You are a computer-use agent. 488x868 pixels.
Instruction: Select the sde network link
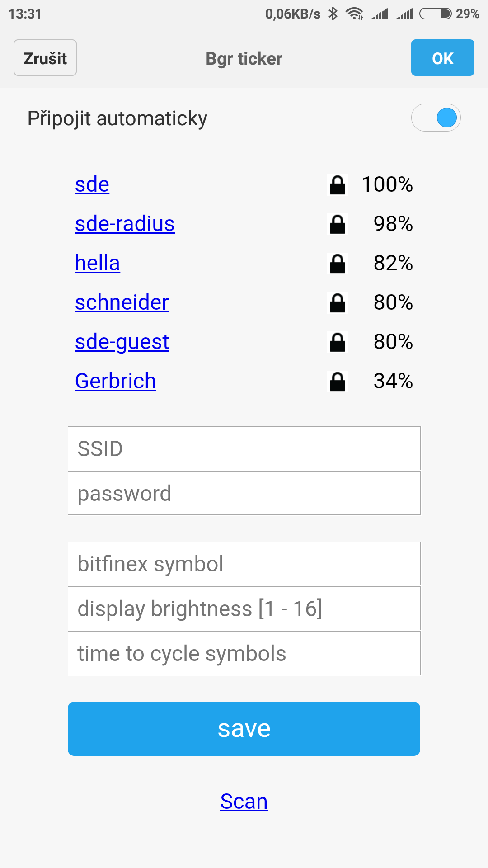click(92, 184)
